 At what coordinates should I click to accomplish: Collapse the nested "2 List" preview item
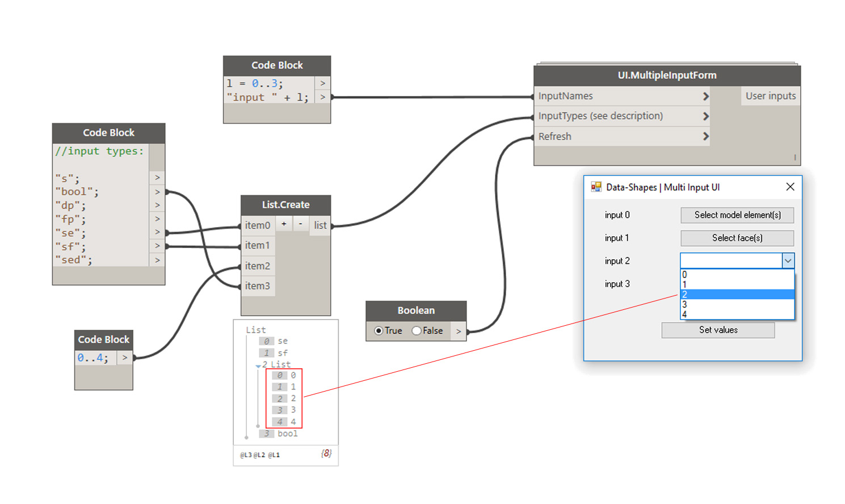[x=258, y=366]
